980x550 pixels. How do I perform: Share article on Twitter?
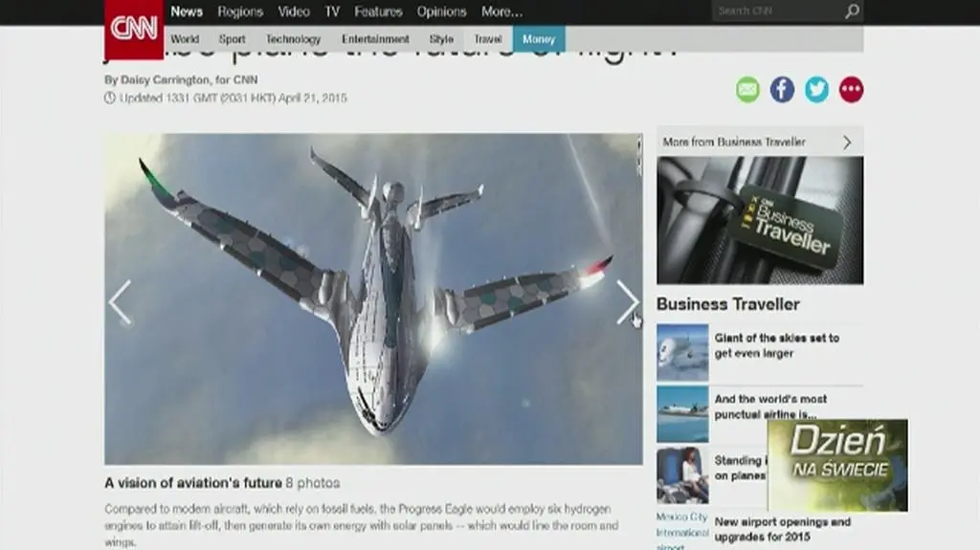tap(816, 90)
